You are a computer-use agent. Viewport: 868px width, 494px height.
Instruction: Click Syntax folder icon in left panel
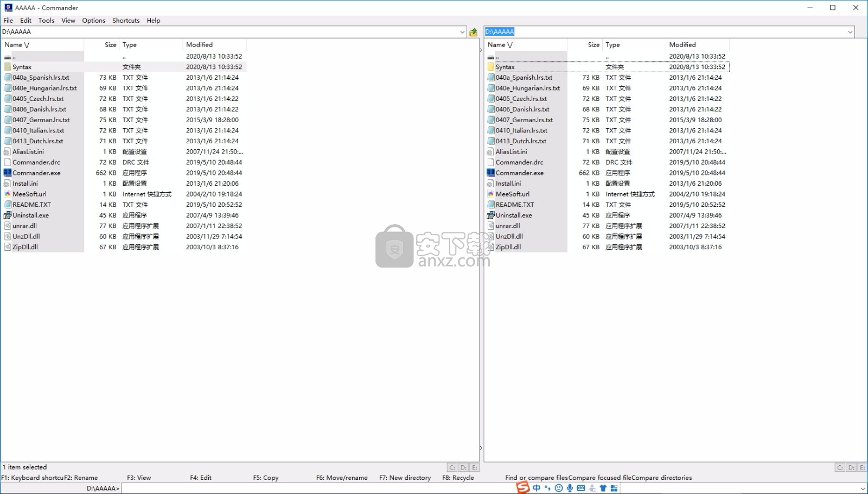(8, 67)
